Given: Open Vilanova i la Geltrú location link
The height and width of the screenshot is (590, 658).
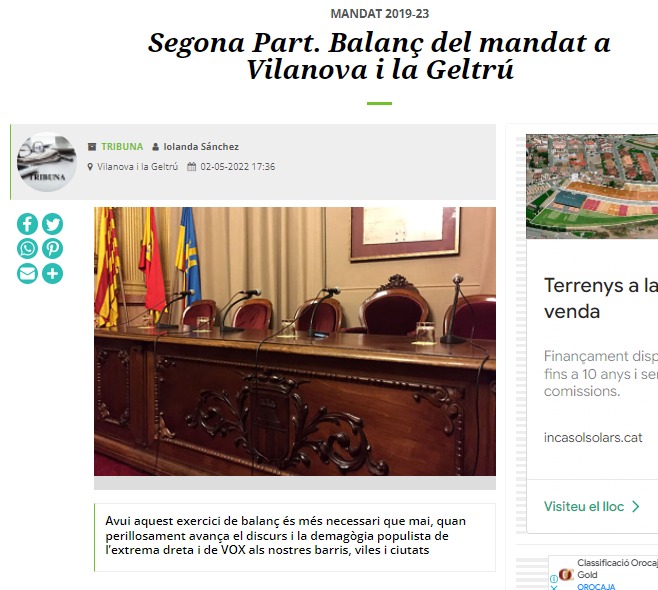Looking at the screenshot, I should point(138,167).
